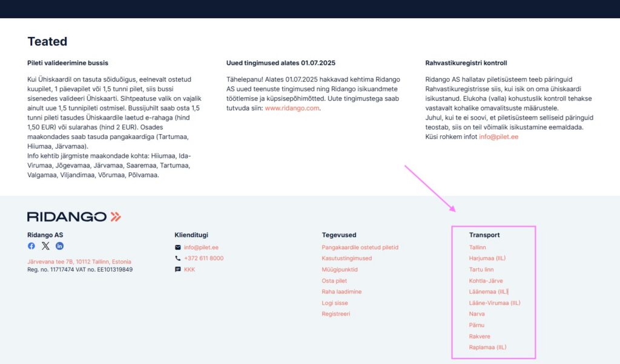The height and width of the screenshot is (364, 620).
Task: Open the Järvevana tee 7B address link
Action: coord(79,262)
